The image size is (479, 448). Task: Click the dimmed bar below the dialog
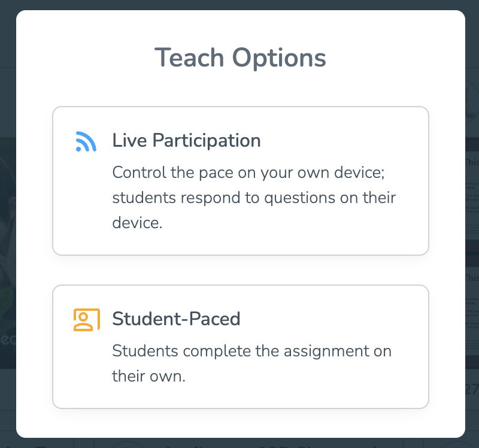click(x=239, y=443)
